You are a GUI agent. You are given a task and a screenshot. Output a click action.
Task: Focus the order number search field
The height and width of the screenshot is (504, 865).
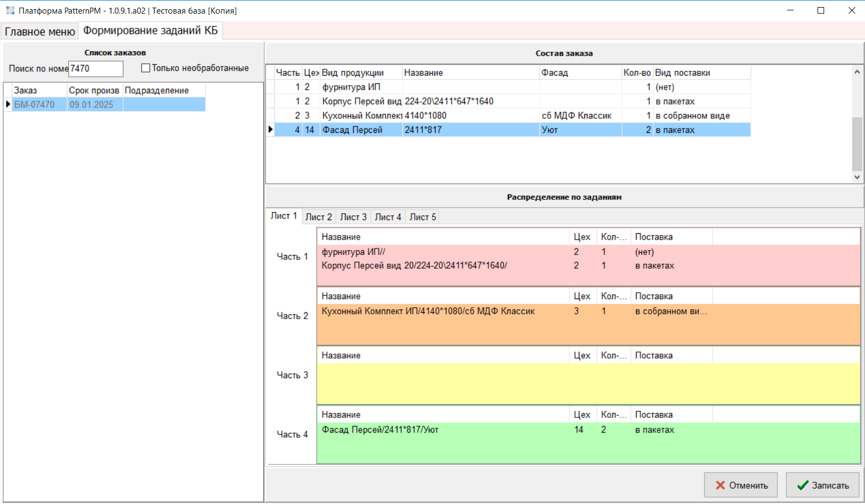pos(95,69)
